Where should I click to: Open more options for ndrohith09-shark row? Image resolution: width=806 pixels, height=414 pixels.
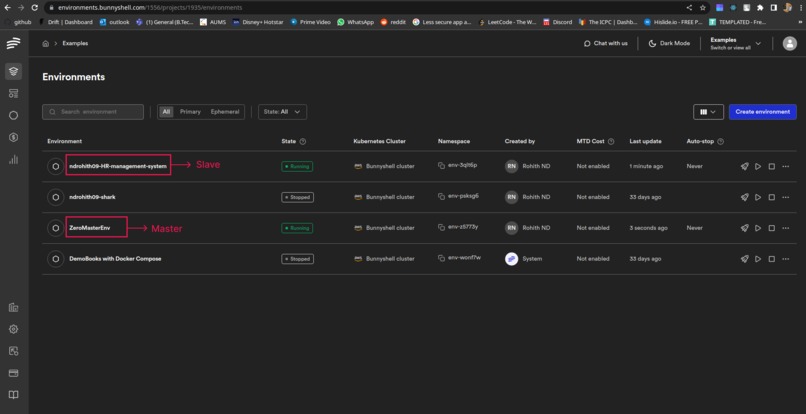click(x=785, y=197)
